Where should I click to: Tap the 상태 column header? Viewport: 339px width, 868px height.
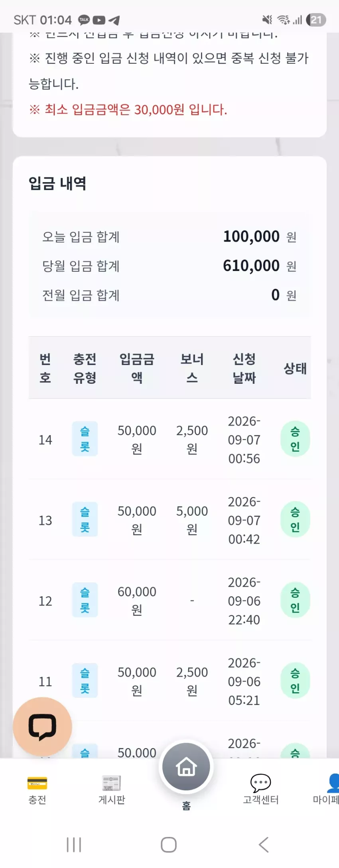click(295, 368)
